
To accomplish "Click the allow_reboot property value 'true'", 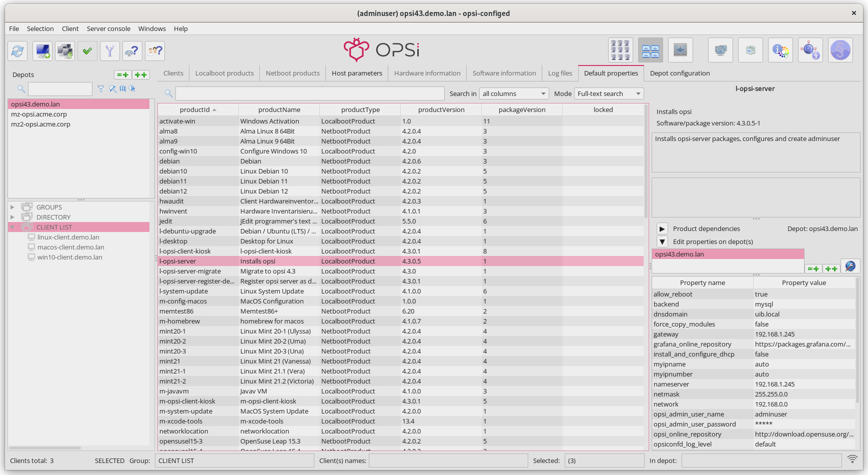I will coord(804,294).
